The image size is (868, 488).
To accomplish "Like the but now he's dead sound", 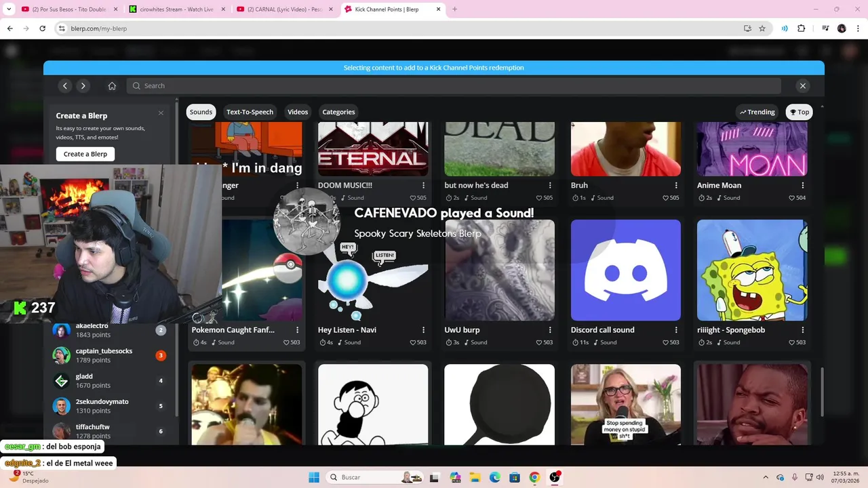I will [539, 198].
